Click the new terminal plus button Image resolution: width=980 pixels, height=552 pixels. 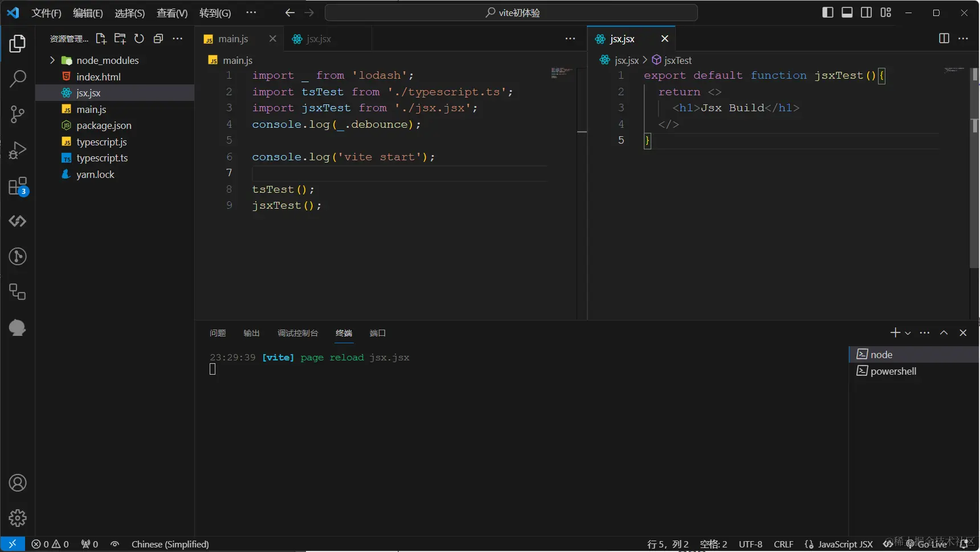pyautogui.click(x=895, y=332)
